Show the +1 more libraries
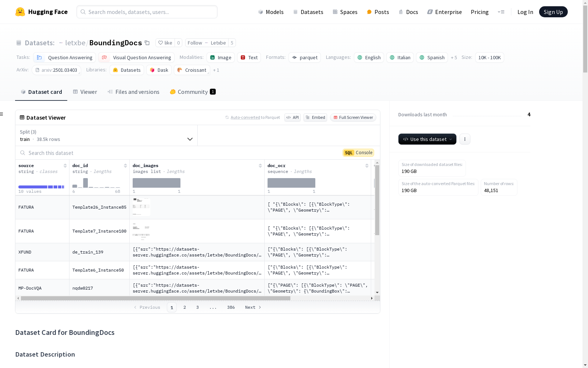 coord(216,70)
